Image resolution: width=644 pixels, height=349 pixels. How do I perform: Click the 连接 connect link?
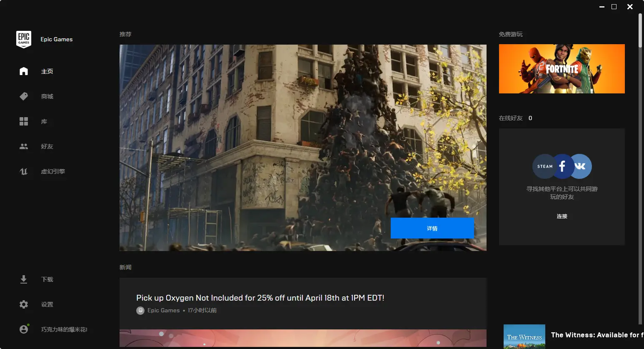[x=562, y=216]
